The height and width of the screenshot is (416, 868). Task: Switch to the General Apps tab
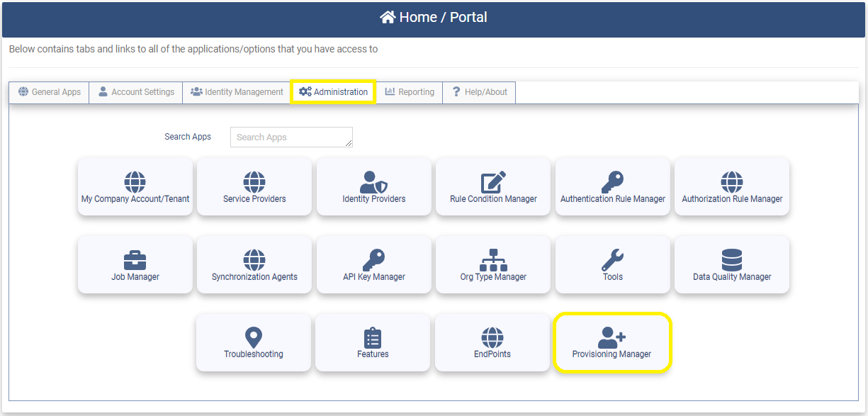tap(50, 92)
